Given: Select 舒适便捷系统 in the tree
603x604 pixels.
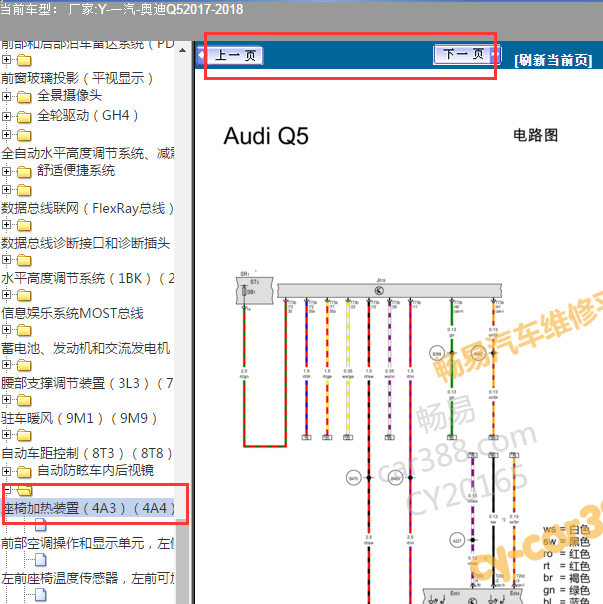Looking at the screenshot, I should [76, 170].
